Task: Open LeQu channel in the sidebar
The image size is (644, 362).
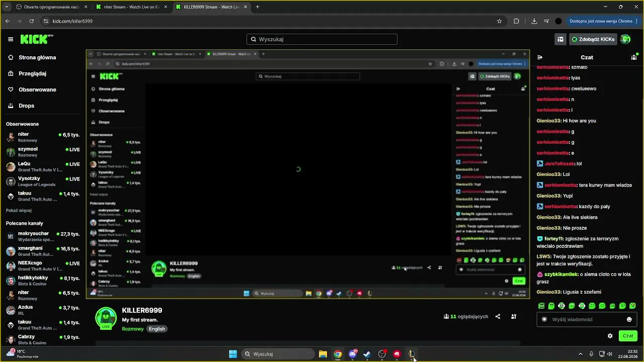Action: pos(43,166)
